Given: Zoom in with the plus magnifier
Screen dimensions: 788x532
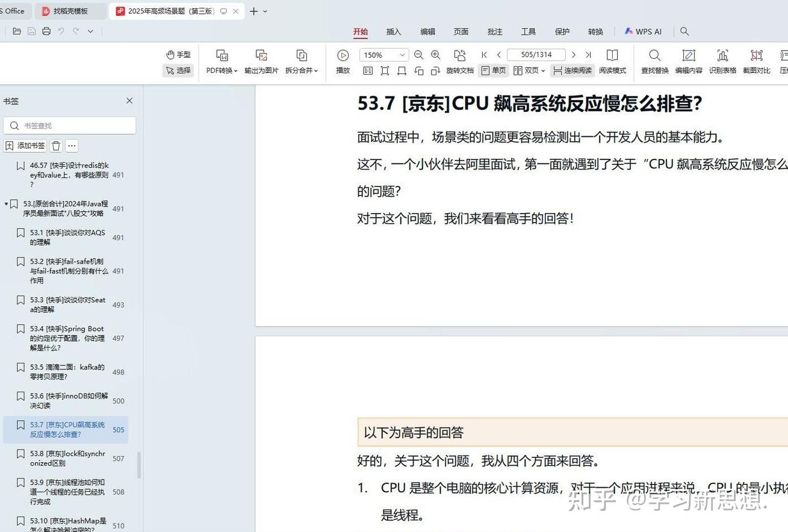Looking at the screenshot, I should (x=436, y=55).
